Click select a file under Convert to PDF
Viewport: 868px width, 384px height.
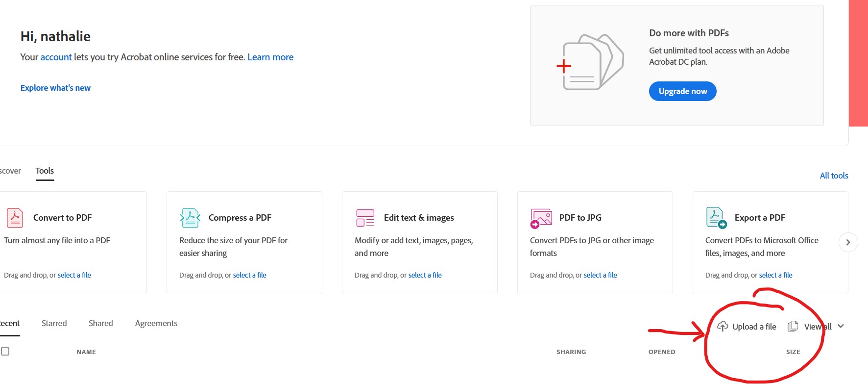[x=74, y=275]
